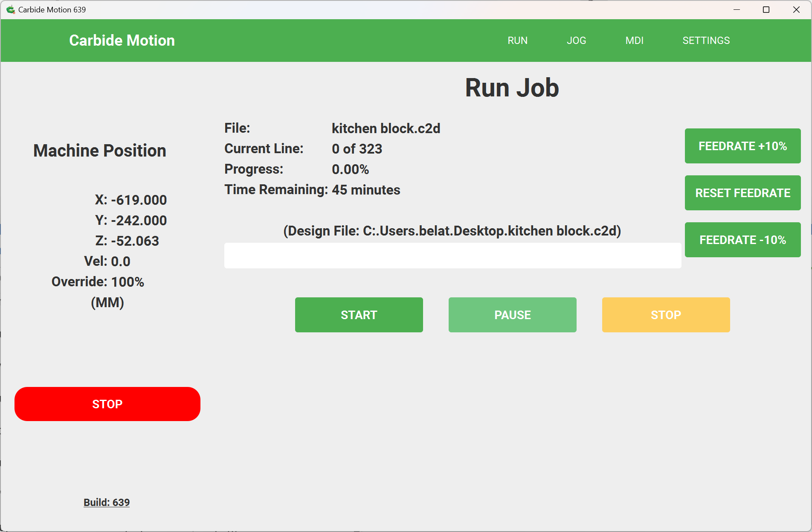Image resolution: width=812 pixels, height=532 pixels.
Task: Click the 45 minutes time remaining
Action: click(x=366, y=190)
